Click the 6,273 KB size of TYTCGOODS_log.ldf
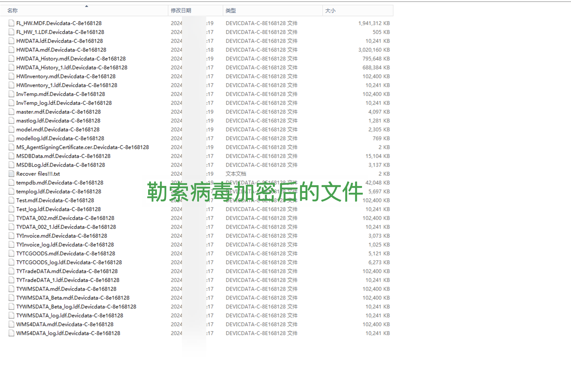571x392 pixels. pos(379,262)
